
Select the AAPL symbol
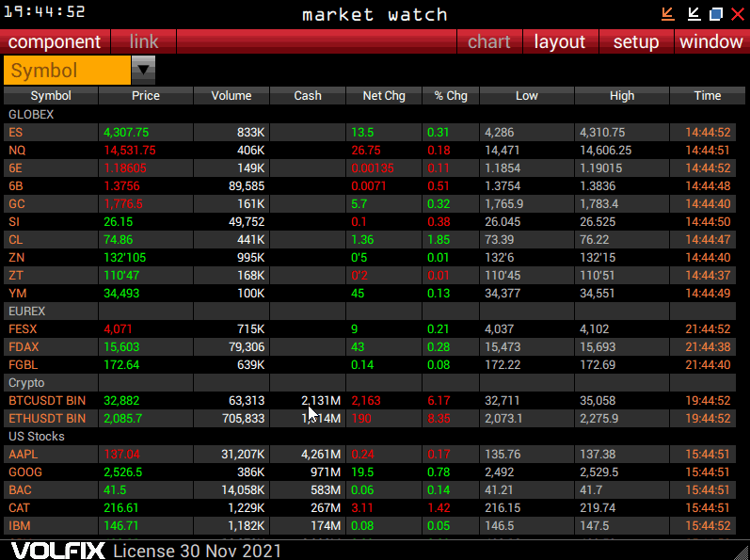click(23, 455)
